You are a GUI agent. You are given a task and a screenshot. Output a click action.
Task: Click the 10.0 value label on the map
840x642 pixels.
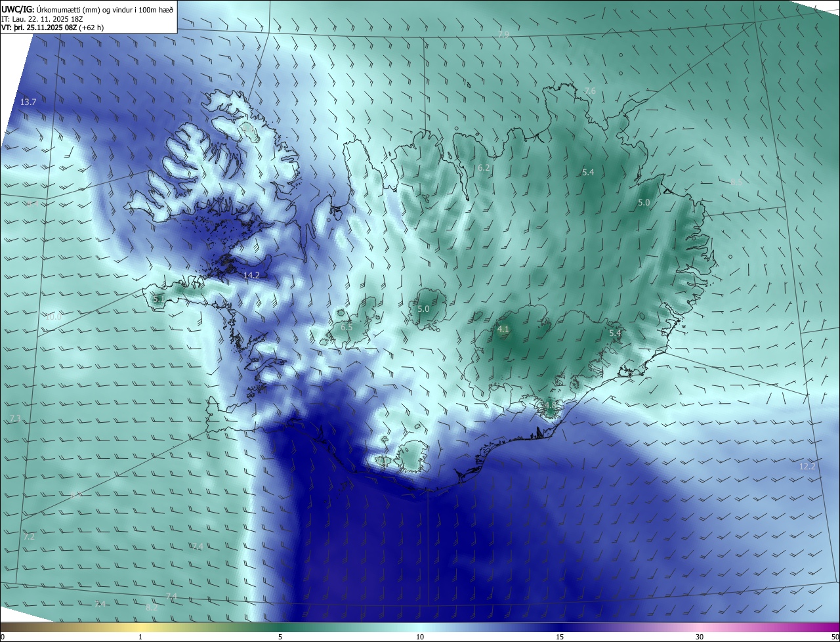52,316
